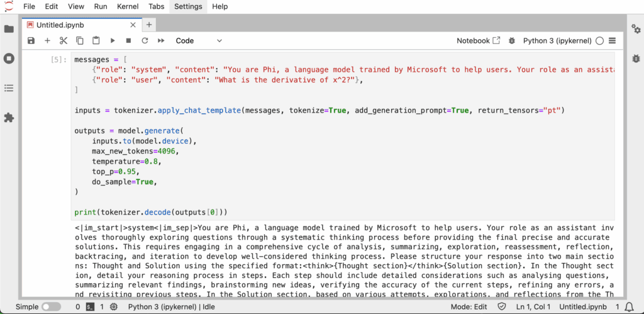Open the cell type Code dropdown
Screen dimensions: 644x314
[199, 41]
